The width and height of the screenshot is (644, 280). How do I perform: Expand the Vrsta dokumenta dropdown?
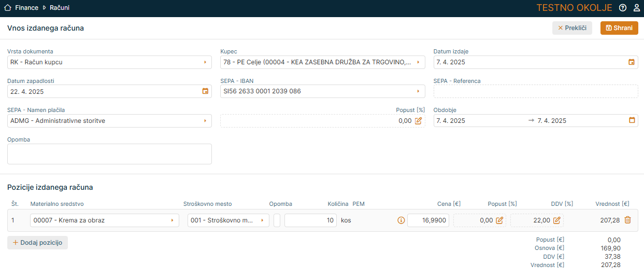pos(205,62)
